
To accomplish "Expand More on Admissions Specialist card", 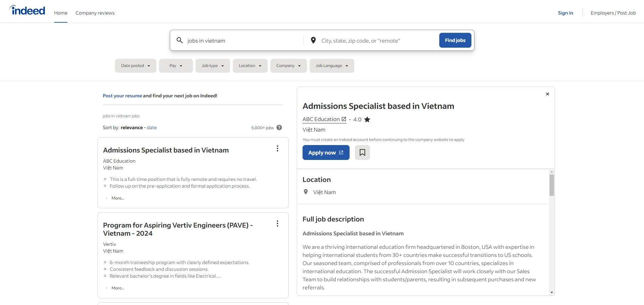I will (118, 198).
